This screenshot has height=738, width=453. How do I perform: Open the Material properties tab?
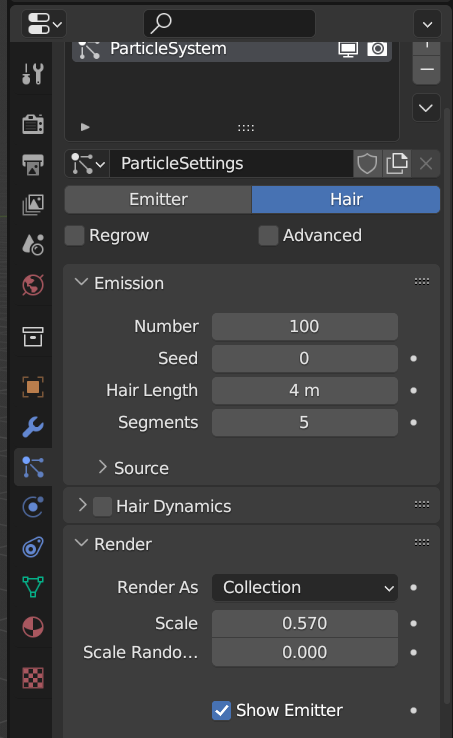[x=33, y=627]
